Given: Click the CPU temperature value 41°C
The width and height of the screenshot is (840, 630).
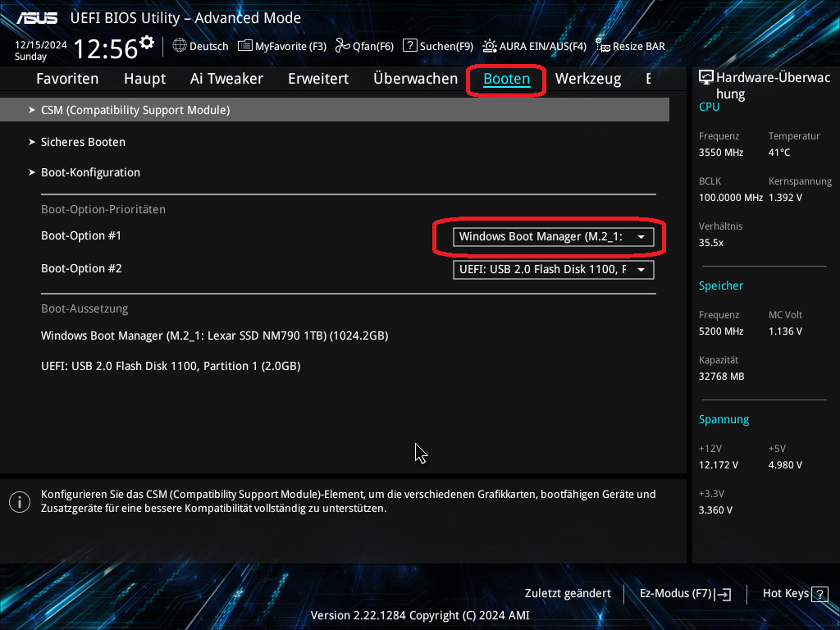Looking at the screenshot, I should 779,153.
